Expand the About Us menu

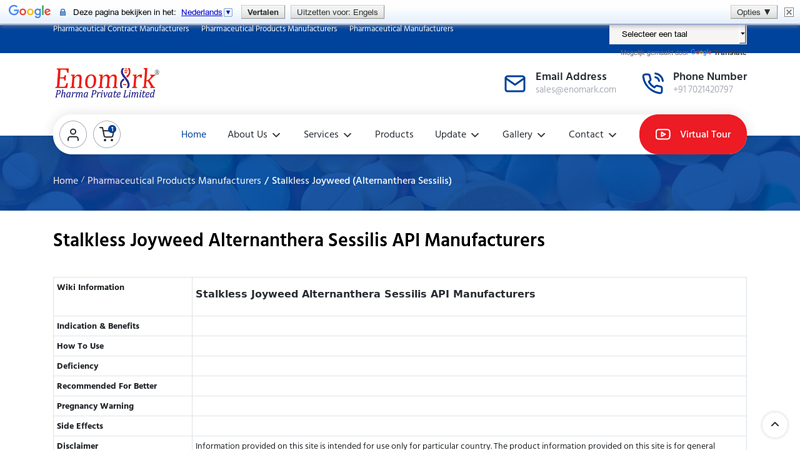[254, 134]
